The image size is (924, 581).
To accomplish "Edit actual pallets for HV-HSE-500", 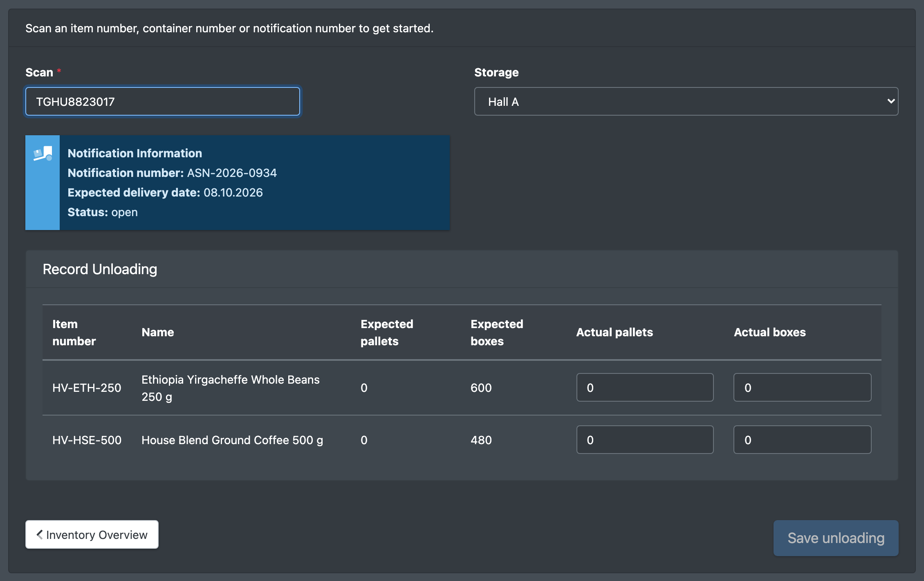I will [x=645, y=440].
